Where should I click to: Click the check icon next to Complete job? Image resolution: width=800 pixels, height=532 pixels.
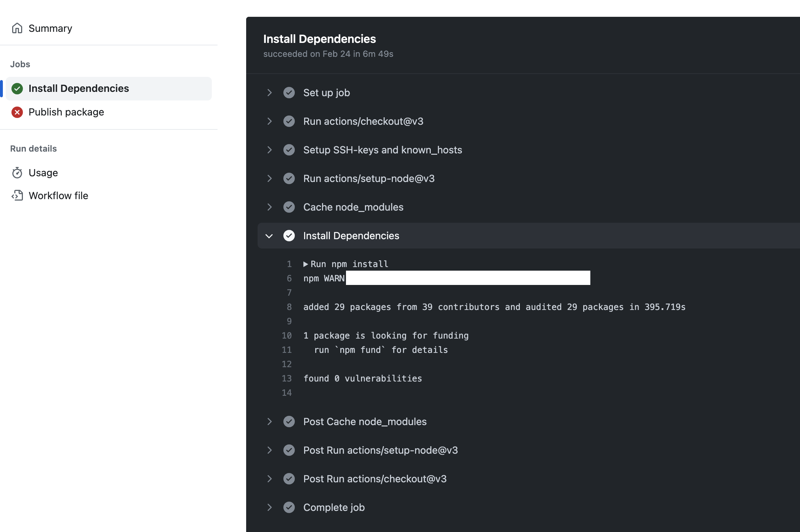pyautogui.click(x=289, y=507)
